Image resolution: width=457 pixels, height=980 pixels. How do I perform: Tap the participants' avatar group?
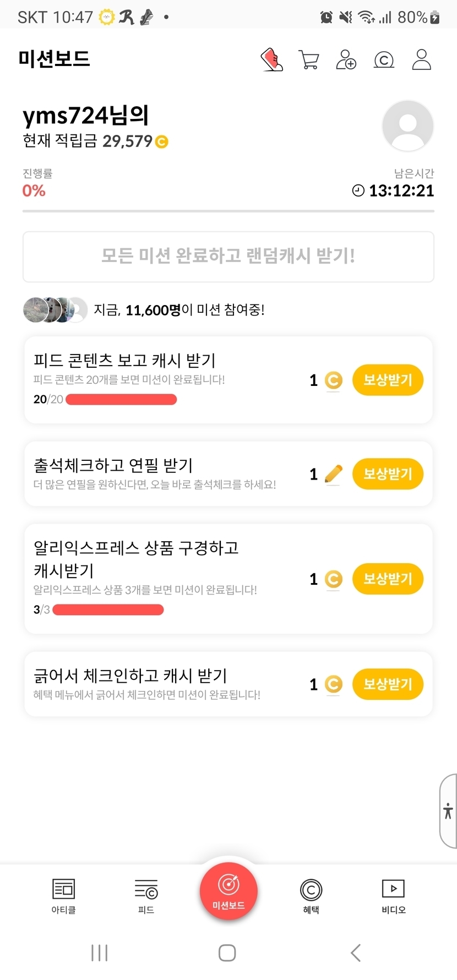[55, 310]
